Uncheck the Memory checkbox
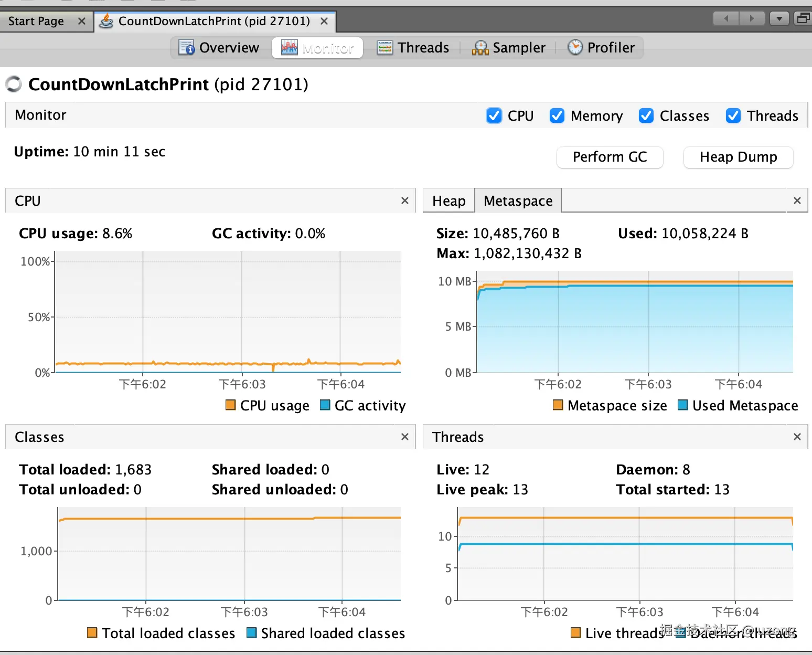 pos(557,115)
